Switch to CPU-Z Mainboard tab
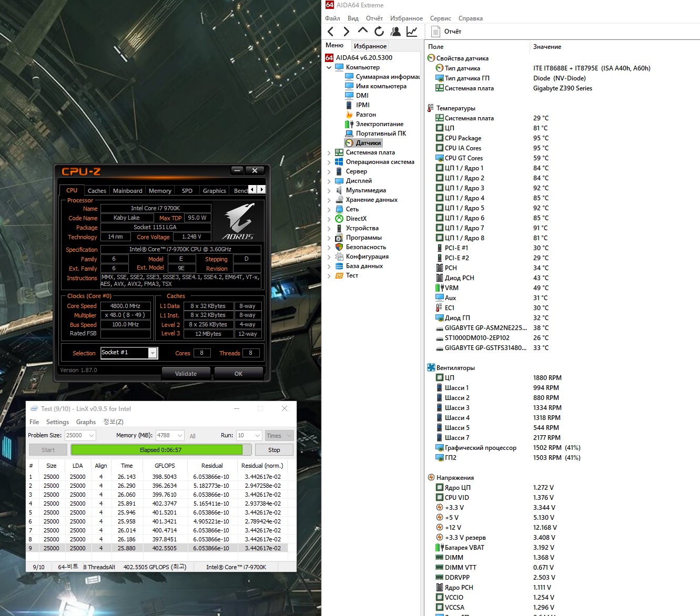This screenshot has width=700, height=616. click(128, 191)
